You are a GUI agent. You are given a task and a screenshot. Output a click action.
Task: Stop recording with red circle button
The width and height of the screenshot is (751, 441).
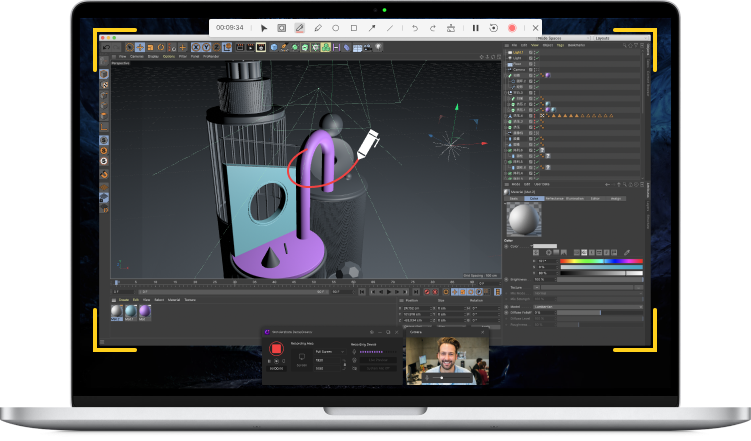coord(512,28)
